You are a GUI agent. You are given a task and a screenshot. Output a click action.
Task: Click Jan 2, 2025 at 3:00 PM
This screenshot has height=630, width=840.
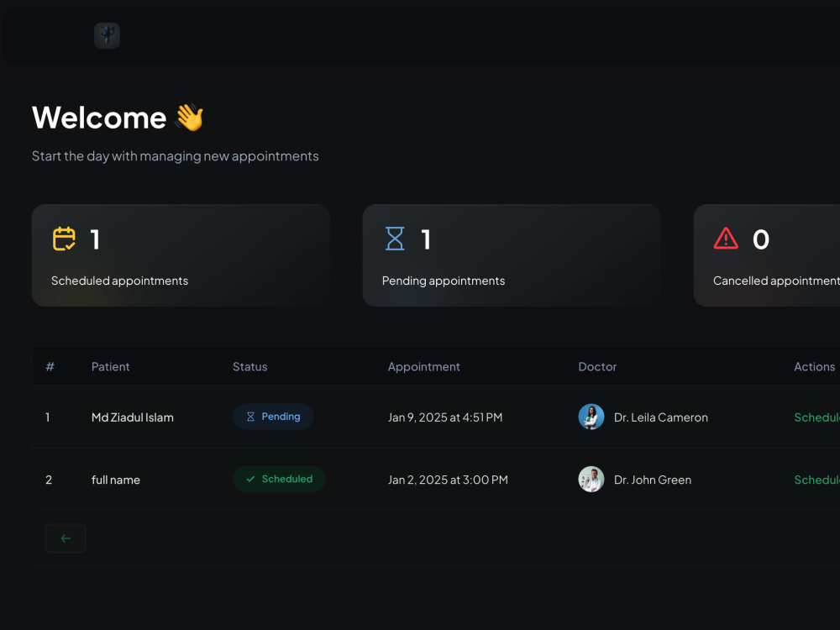(448, 480)
